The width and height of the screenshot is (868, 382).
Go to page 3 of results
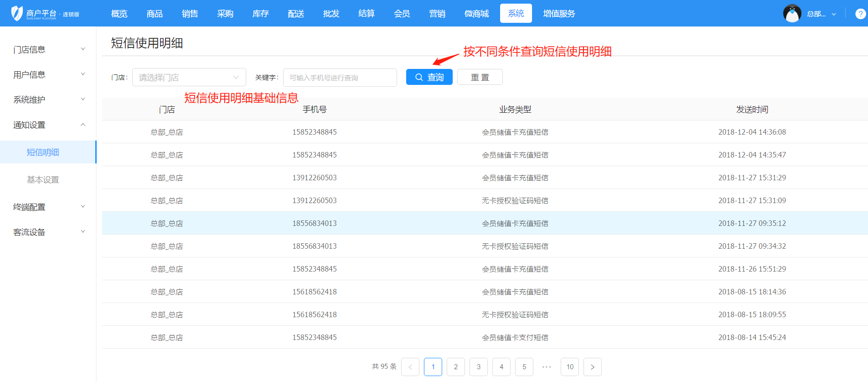[x=478, y=367]
